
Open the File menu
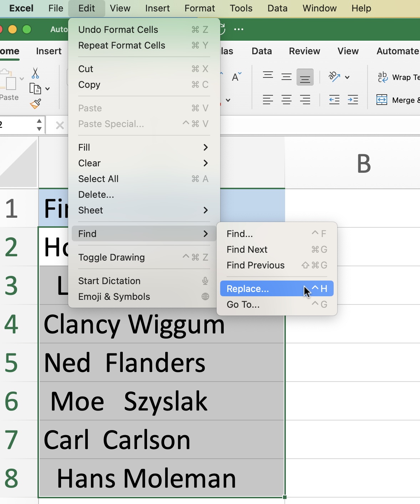click(x=56, y=8)
